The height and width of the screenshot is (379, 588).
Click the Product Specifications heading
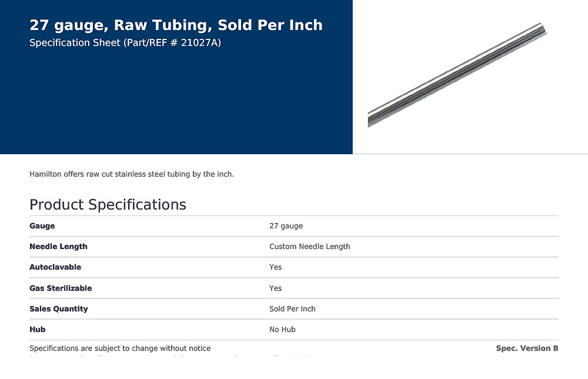(108, 205)
